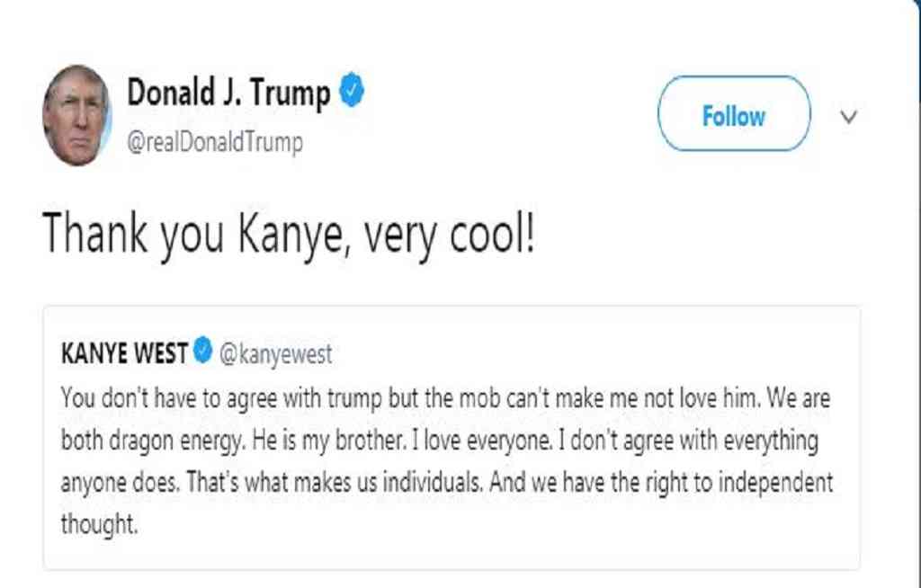Image resolution: width=921 pixels, height=588 pixels.
Task: Click the verified badge next to KANYE WEST
Action: (202, 353)
